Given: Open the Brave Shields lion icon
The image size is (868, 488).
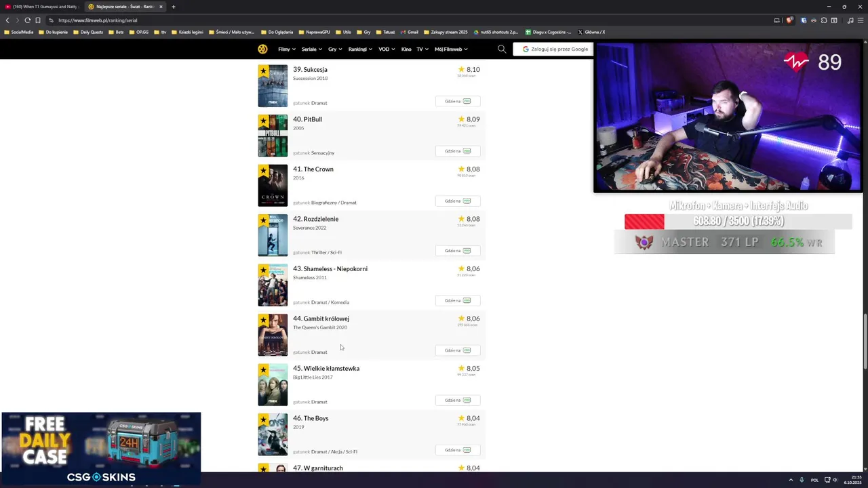Looking at the screenshot, I should pos(789,20).
